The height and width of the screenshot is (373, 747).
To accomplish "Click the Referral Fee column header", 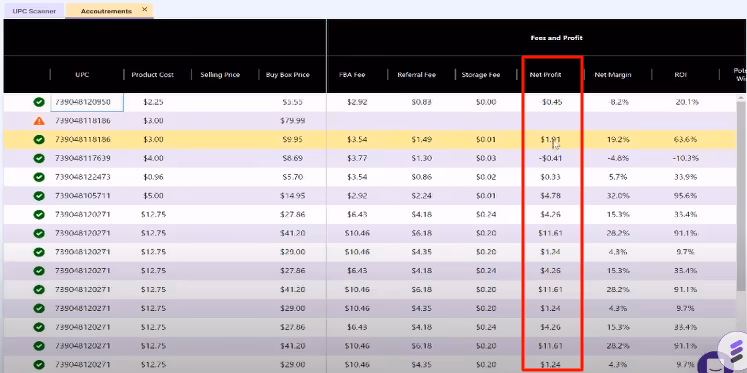I will pyautogui.click(x=417, y=75).
